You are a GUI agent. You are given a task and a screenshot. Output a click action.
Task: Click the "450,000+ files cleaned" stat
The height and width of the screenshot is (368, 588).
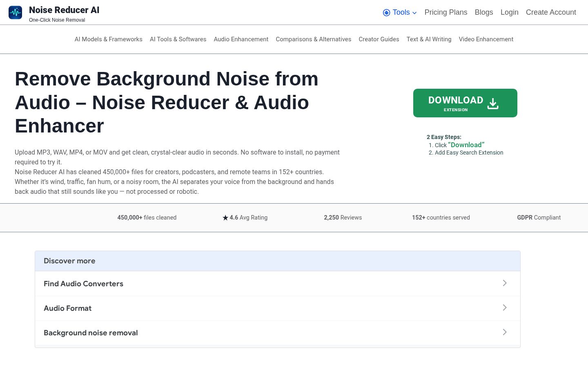147,218
